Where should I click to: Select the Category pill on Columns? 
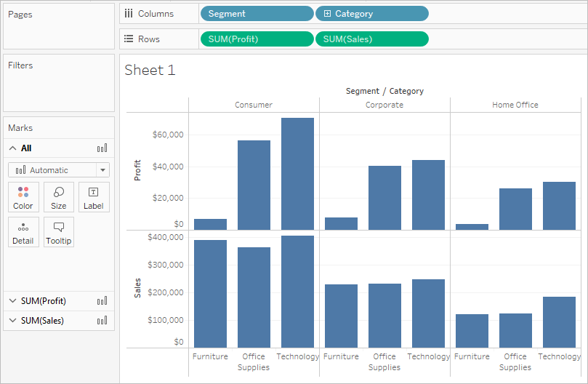point(372,14)
